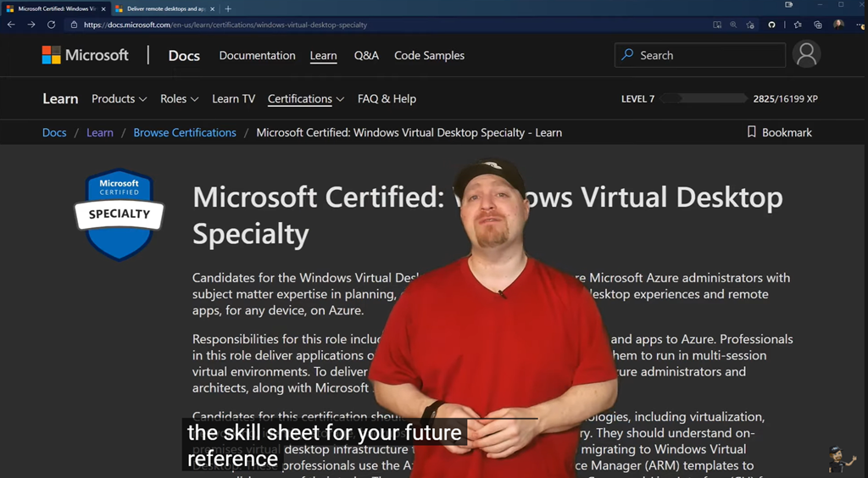Image resolution: width=868 pixels, height=478 pixels.
Task: Click the Browse Certifications breadcrumb link
Action: click(185, 132)
